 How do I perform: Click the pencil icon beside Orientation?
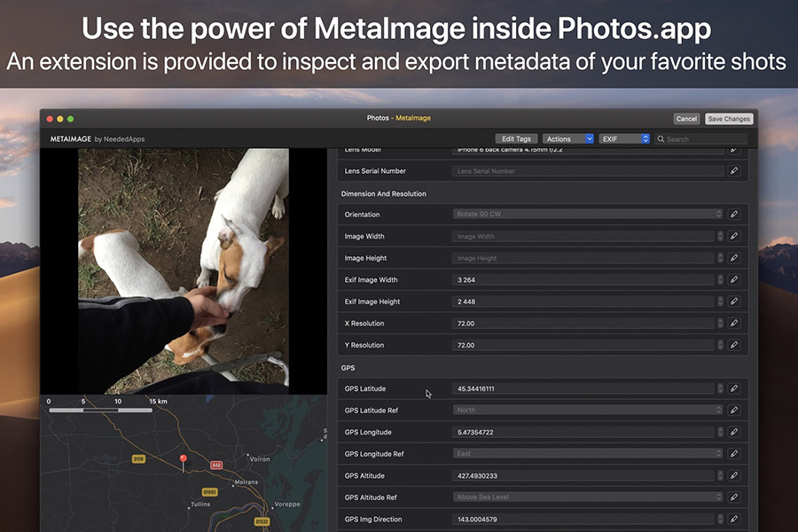(x=734, y=214)
